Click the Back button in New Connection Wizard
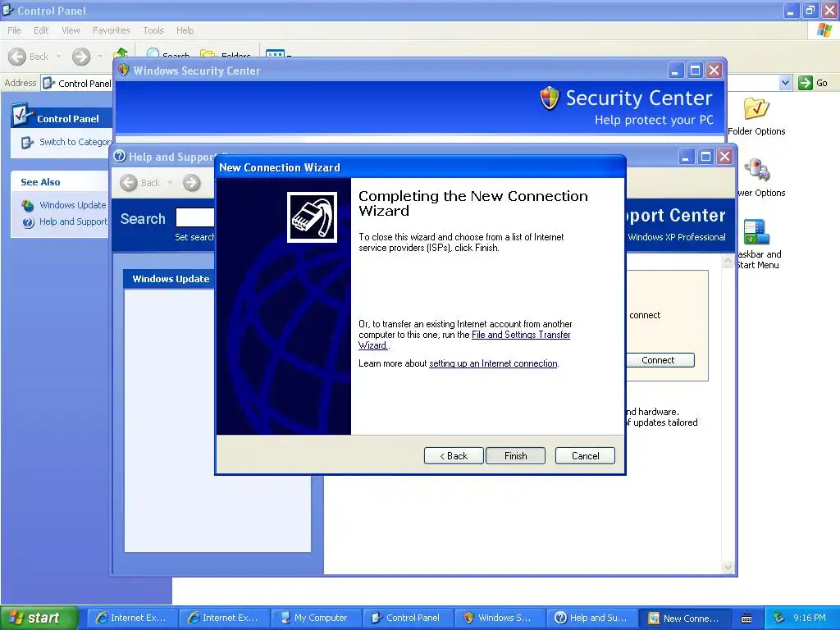The height and width of the screenshot is (630, 840). [454, 456]
